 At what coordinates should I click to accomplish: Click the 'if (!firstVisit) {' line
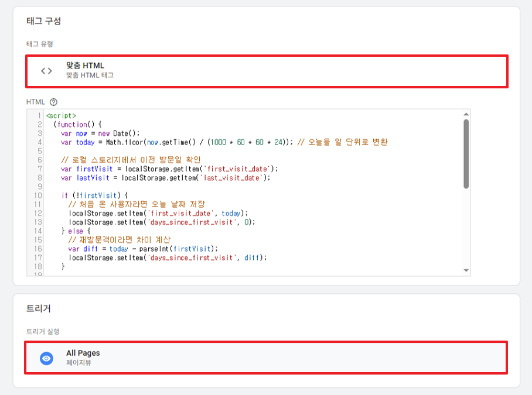(94, 195)
